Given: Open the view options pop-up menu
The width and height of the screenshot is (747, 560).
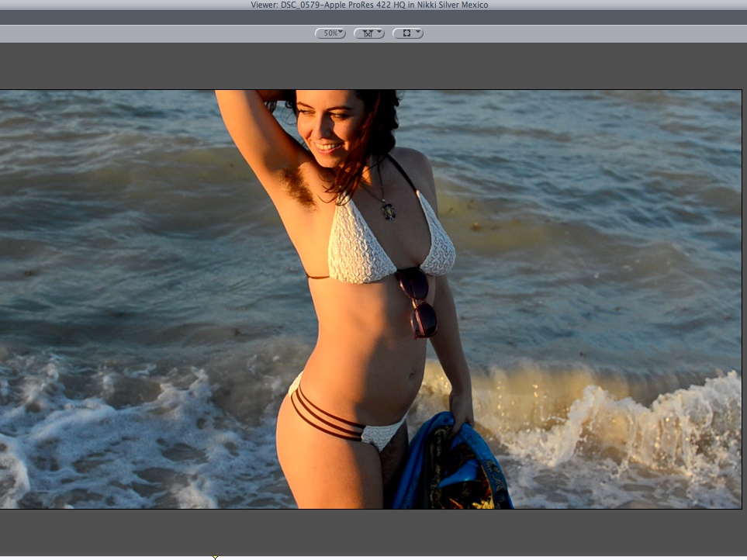Looking at the screenshot, I should 407,33.
